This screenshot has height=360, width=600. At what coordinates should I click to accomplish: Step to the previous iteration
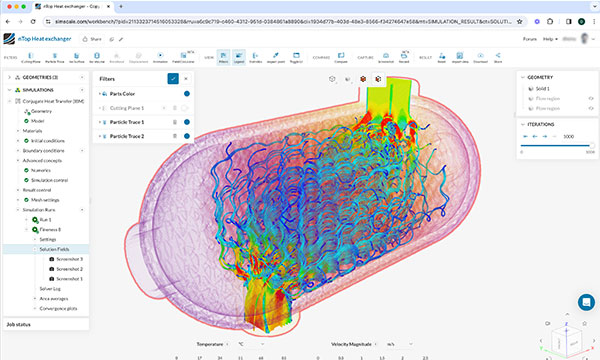tap(535, 137)
